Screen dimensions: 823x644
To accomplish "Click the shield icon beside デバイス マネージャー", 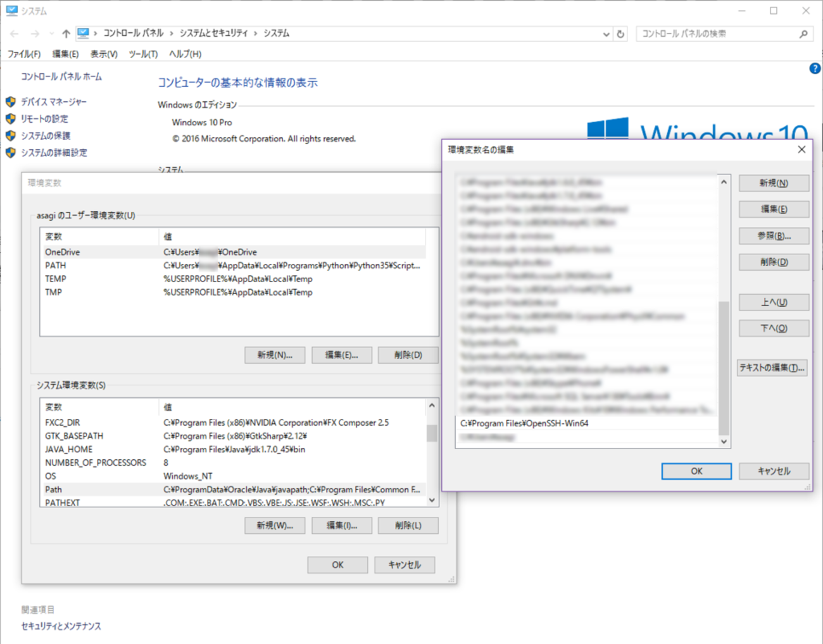I will [x=11, y=102].
